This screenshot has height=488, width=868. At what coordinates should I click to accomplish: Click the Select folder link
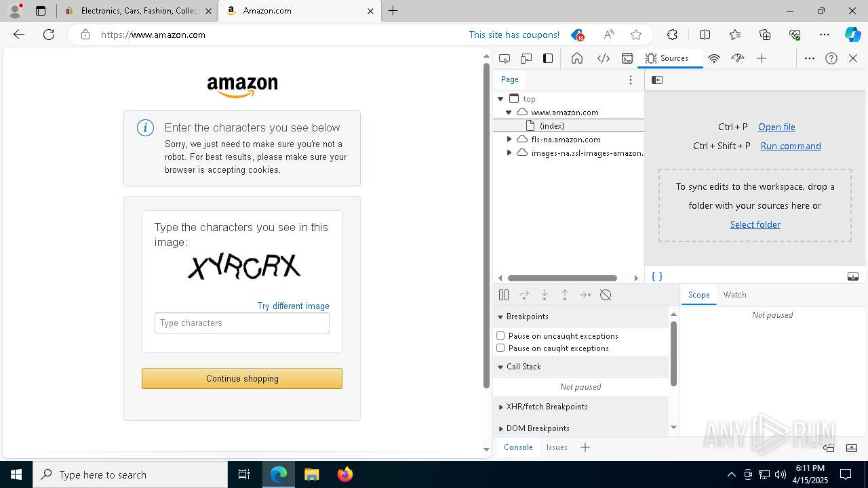pos(755,224)
